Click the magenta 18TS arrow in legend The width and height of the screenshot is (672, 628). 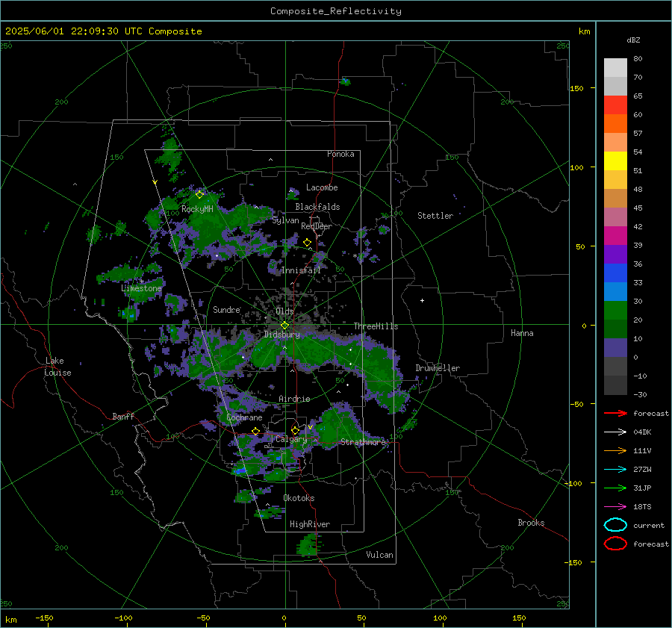click(x=615, y=507)
